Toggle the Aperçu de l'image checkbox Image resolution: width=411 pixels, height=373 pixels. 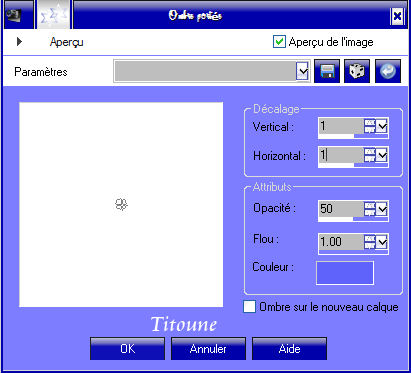tap(279, 42)
